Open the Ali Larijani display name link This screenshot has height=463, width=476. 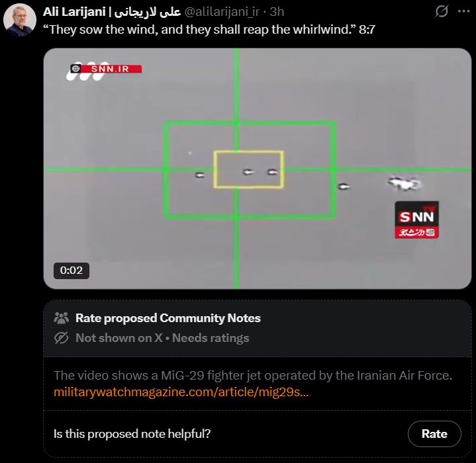(112, 12)
